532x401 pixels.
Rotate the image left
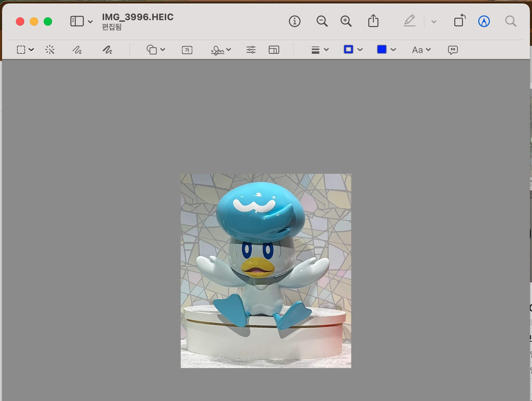pyautogui.click(x=460, y=21)
